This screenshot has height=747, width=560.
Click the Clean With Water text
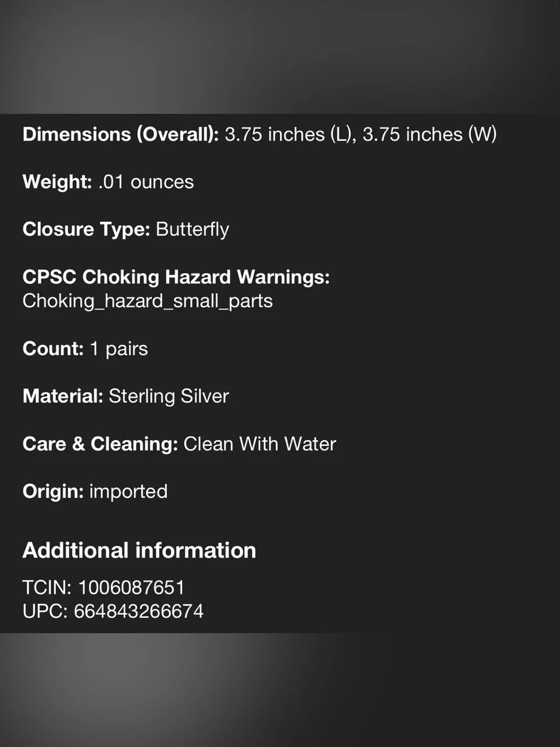(x=260, y=444)
